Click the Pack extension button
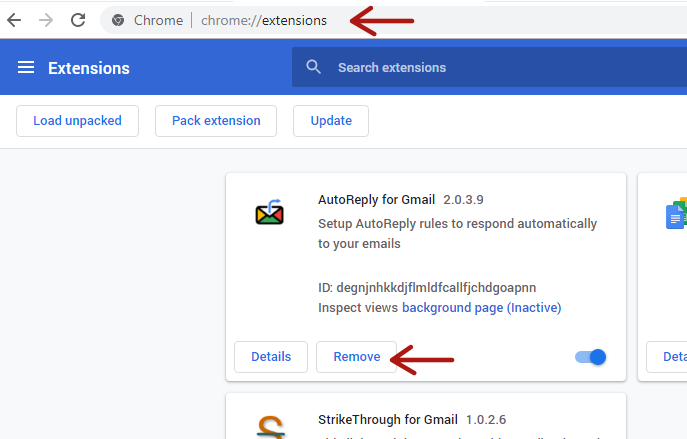Screen dimensions: 687x439 point(216,121)
